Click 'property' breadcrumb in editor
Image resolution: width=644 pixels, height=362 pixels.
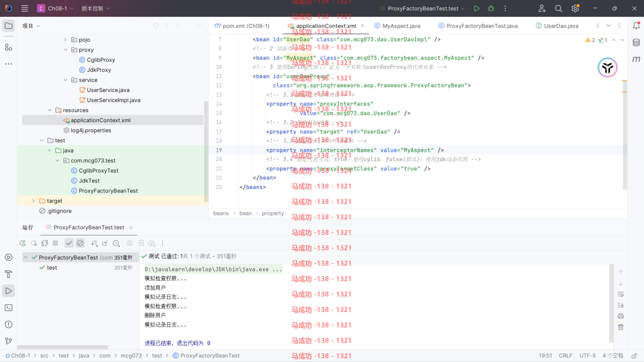(273, 213)
